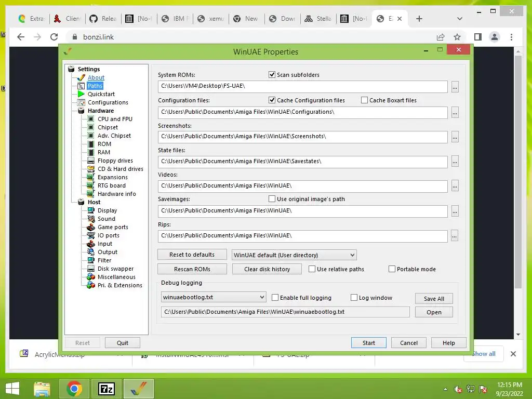Browse for System ROMs path
Viewport: 532px width, 399px height.
pyautogui.click(x=455, y=87)
